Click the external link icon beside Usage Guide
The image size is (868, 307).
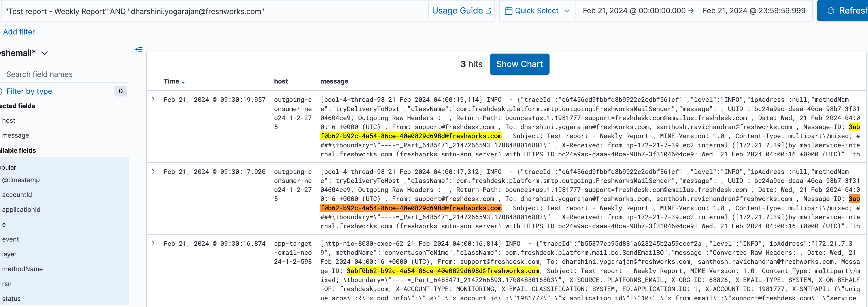[488, 11]
